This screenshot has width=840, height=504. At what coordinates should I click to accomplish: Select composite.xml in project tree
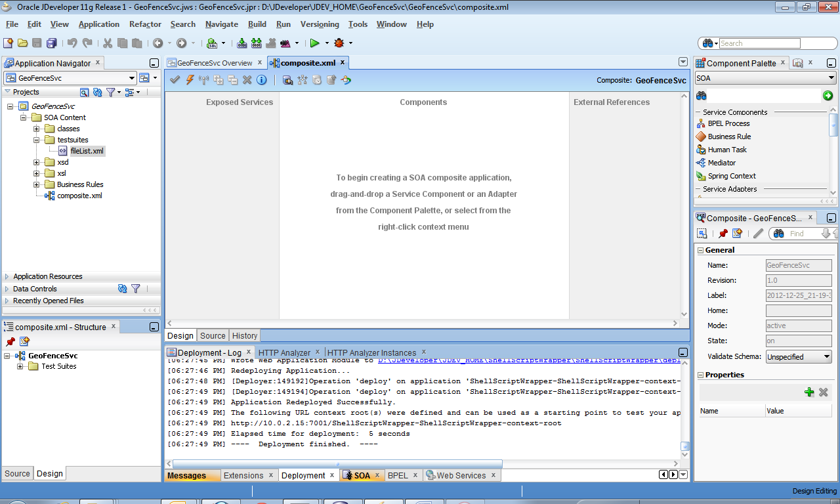click(x=79, y=196)
